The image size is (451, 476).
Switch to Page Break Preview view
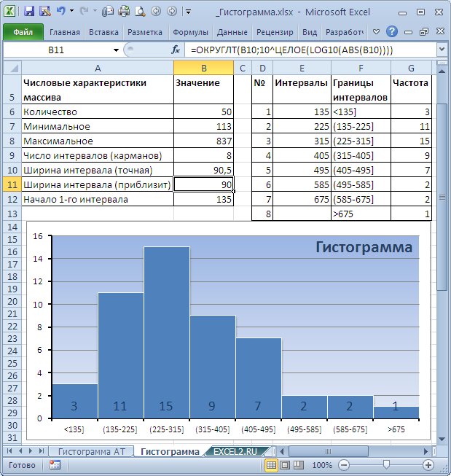pos(297,465)
